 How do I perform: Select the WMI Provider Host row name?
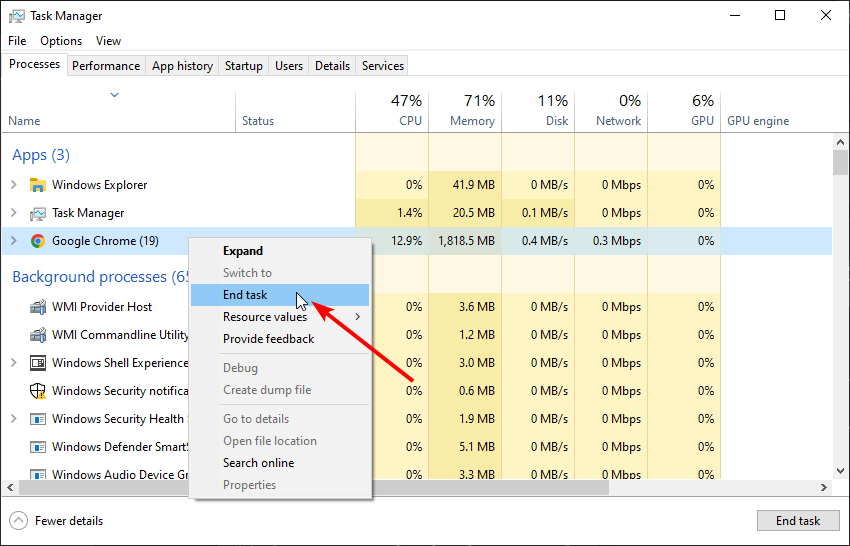pyautogui.click(x=102, y=307)
